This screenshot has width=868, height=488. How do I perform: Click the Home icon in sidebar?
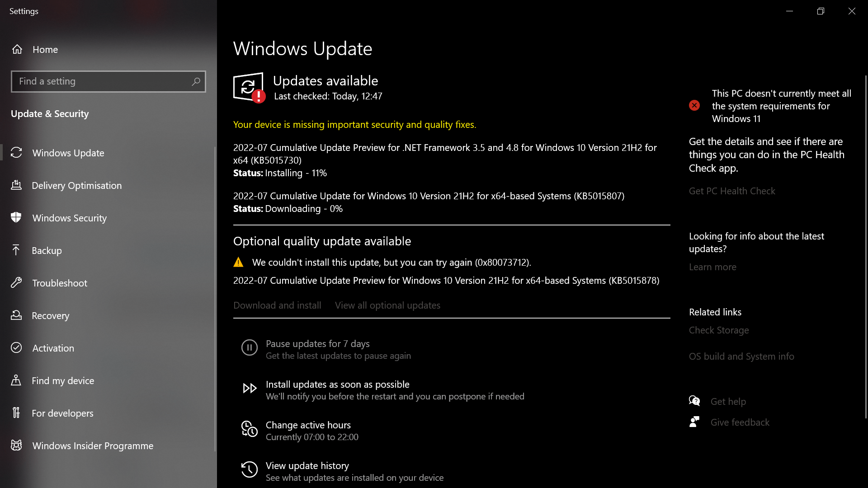point(17,49)
